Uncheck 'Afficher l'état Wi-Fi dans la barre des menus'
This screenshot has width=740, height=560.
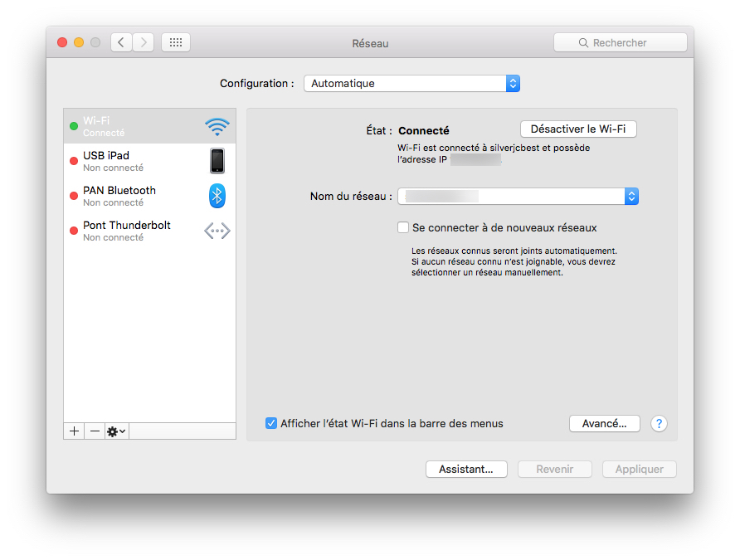click(x=271, y=423)
